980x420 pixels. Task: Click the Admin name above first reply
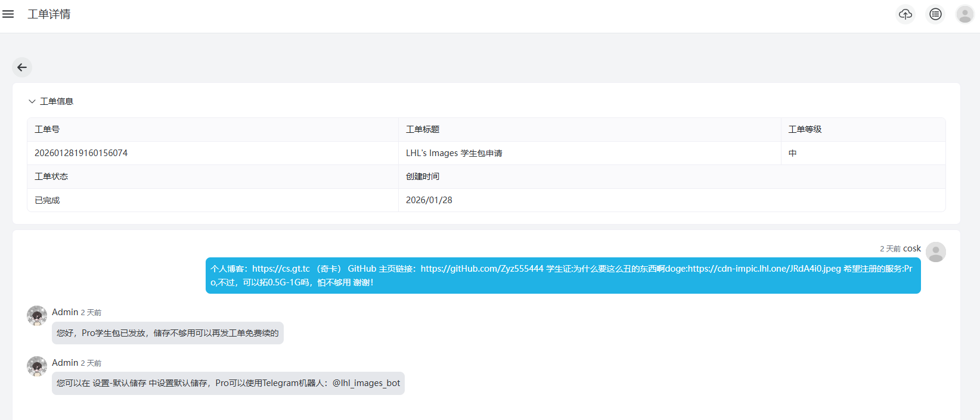click(x=65, y=312)
